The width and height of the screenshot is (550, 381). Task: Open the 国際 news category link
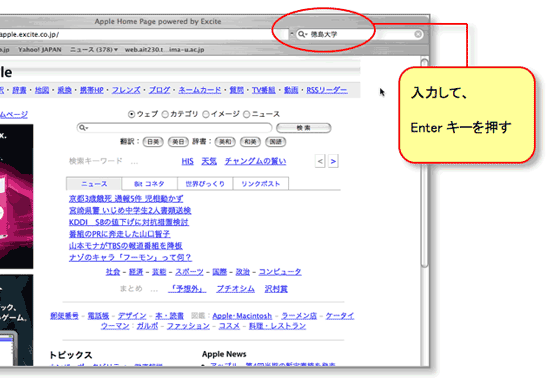(220, 272)
